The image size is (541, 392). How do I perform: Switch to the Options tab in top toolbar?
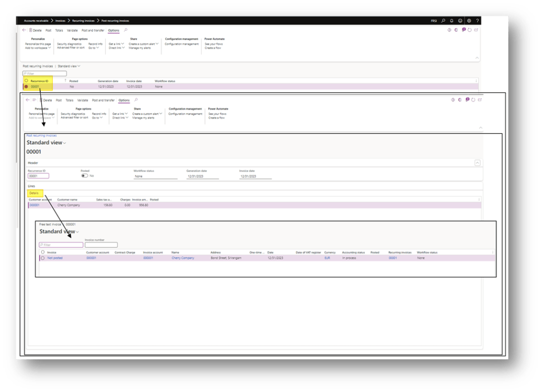pyautogui.click(x=114, y=30)
